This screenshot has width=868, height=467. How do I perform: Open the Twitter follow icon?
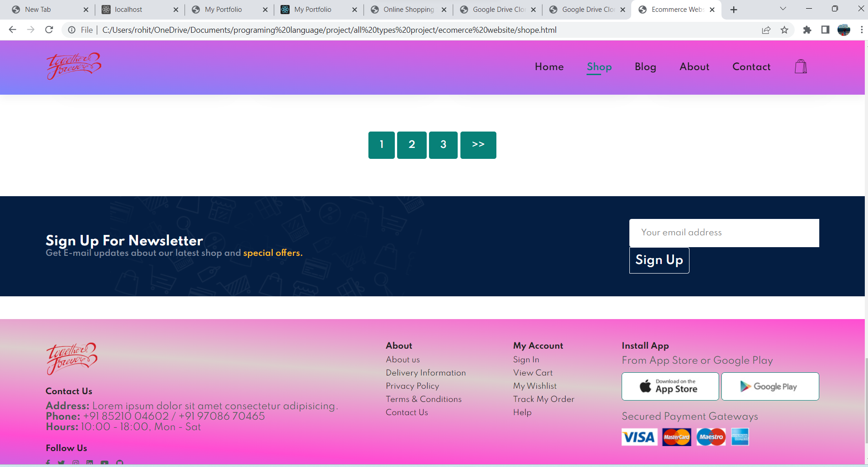click(x=61, y=462)
